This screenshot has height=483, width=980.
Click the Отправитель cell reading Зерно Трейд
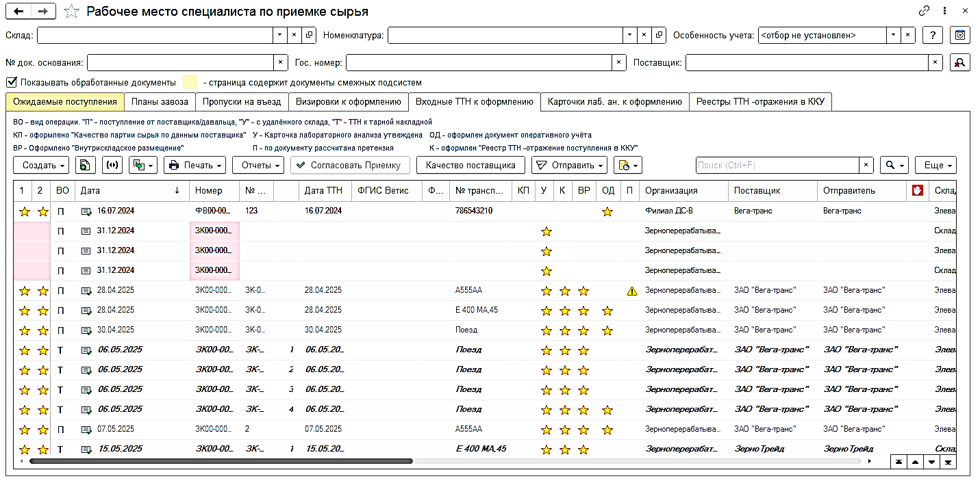coord(862,449)
